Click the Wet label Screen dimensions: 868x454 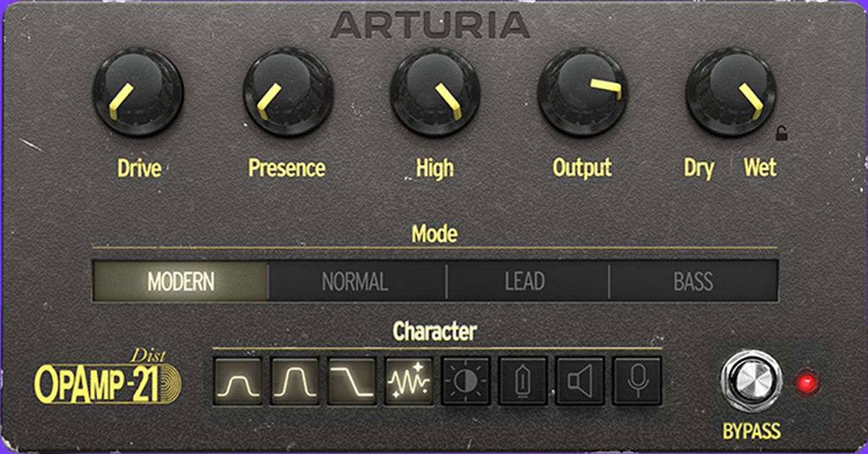tap(760, 168)
